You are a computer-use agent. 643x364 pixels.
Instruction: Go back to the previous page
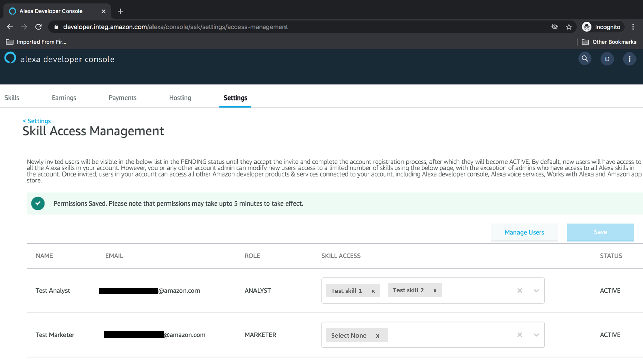(10, 27)
